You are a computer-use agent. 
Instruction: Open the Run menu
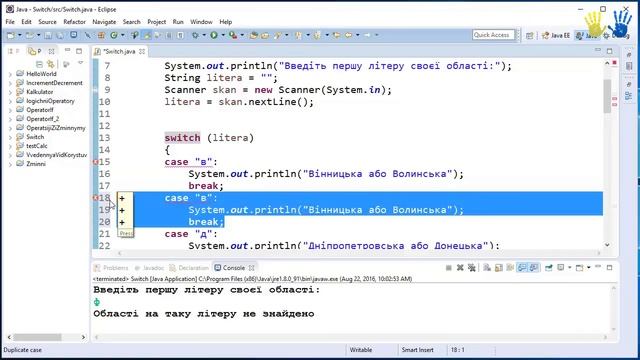tap(178, 22)
